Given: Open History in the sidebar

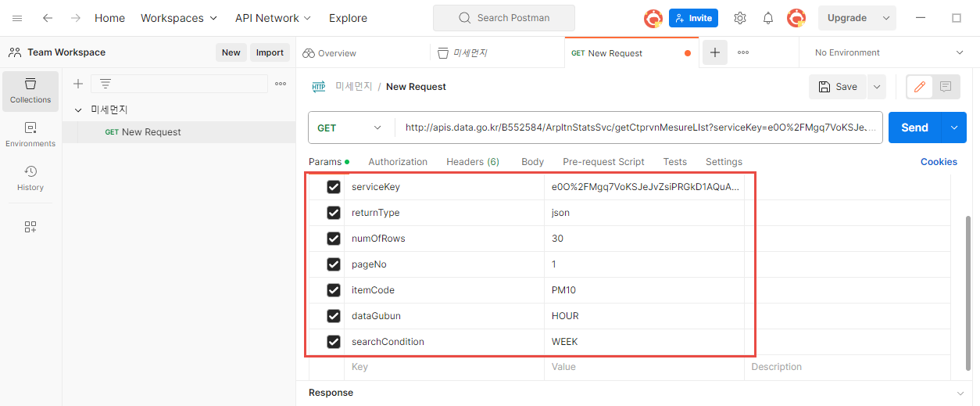Looking at the screenshot, I should (x=30, y=178).
